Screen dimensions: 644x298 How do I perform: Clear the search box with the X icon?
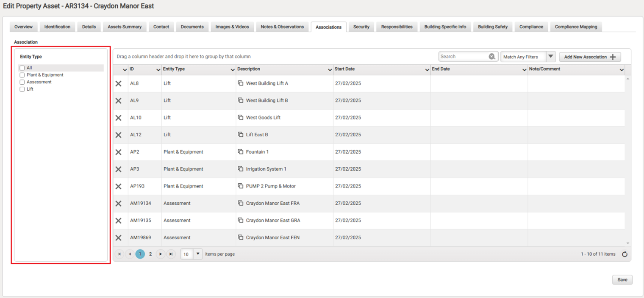click(x=492, y=57)
